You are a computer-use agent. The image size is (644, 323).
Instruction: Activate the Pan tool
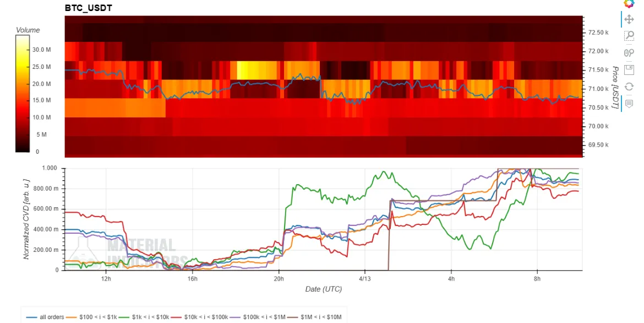(629, 20)
